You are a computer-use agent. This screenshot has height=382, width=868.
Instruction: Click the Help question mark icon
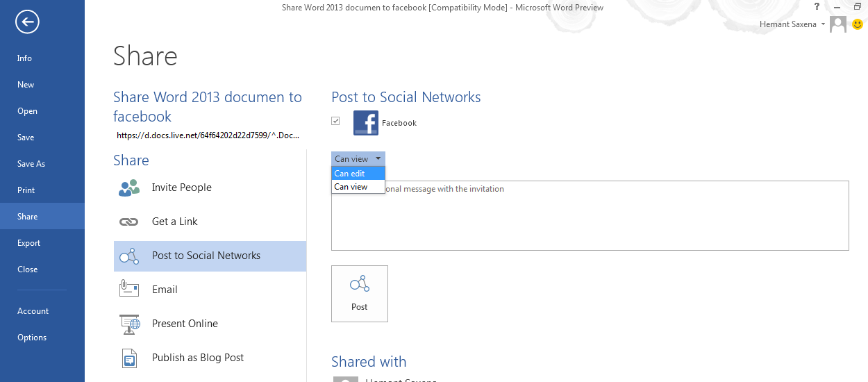coord(817,6)
